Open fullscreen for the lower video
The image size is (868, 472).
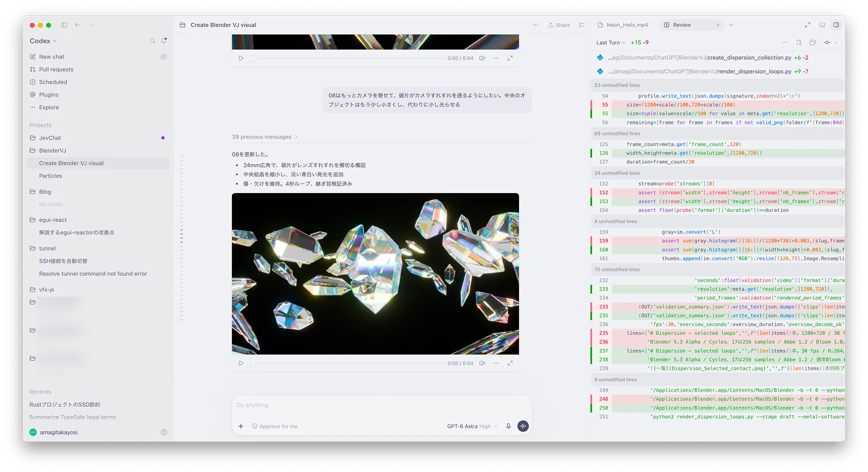[510, 363]
